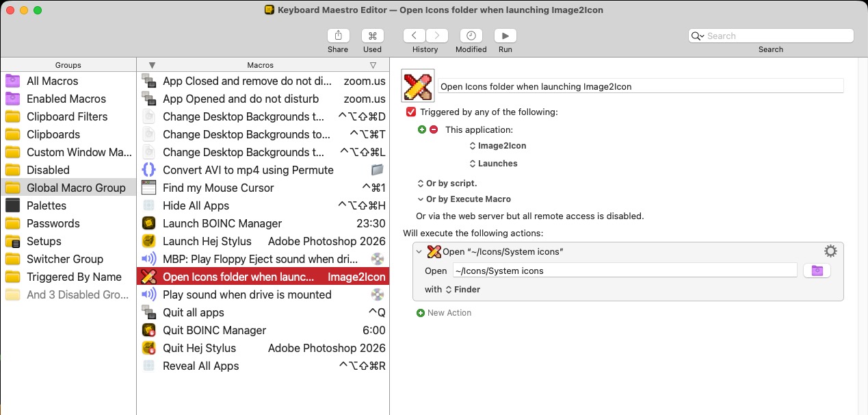Remove trigger with the red minus icon
The height and width of the screenshot is (415, 868).
433,129
